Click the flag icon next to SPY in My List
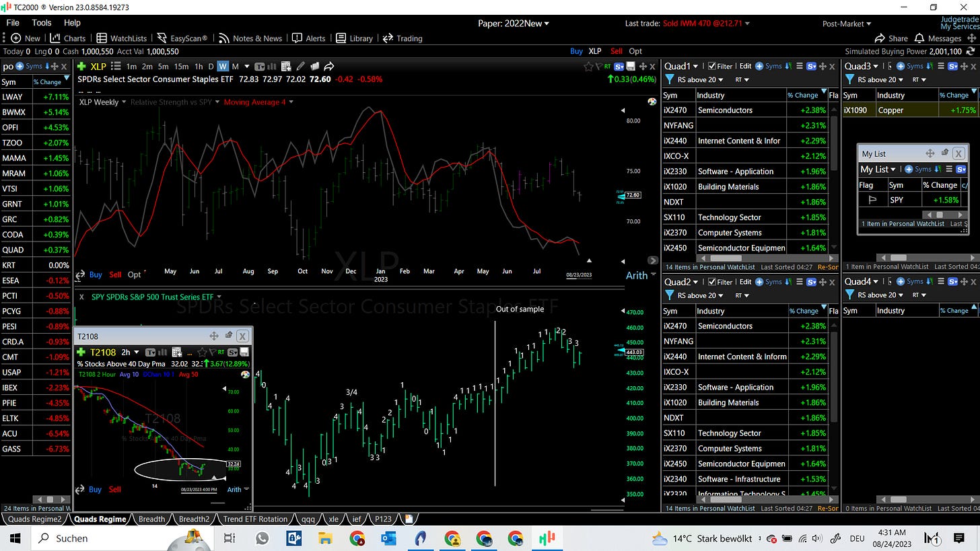The image size is (980, 551). coord(873,200)
